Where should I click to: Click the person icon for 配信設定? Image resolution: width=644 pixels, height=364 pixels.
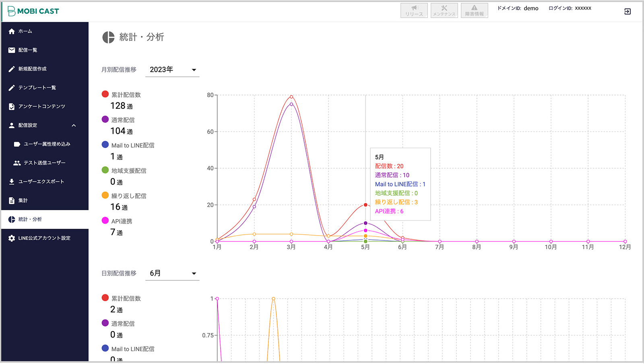click(x=12, y=126)
